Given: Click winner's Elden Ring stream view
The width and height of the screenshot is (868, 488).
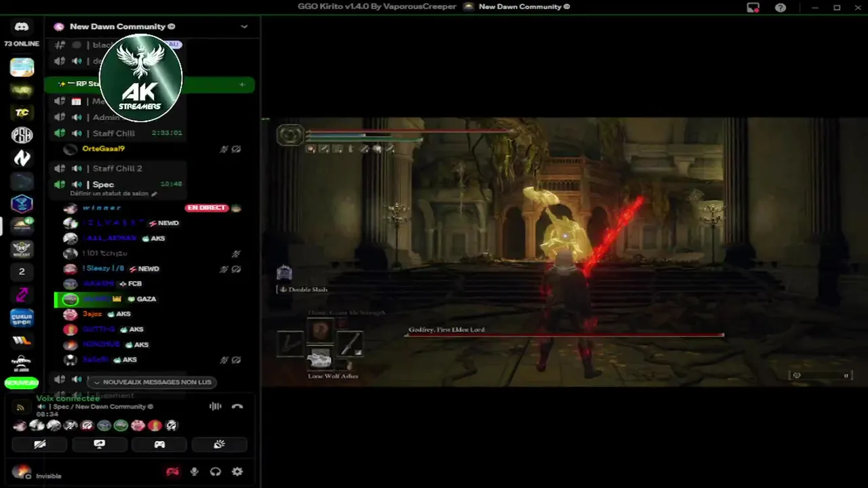Looking at the screenshot, I should [x=564, y=252].
